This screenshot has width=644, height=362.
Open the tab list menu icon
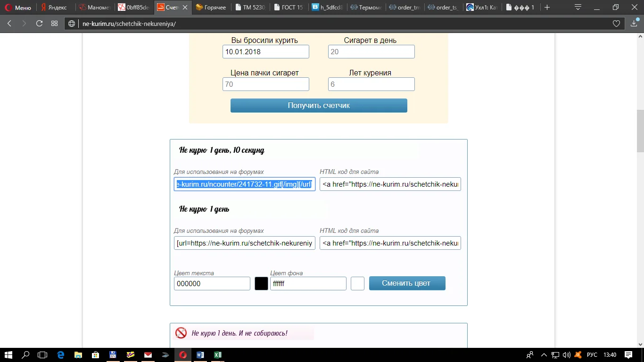tap(578, 8)
